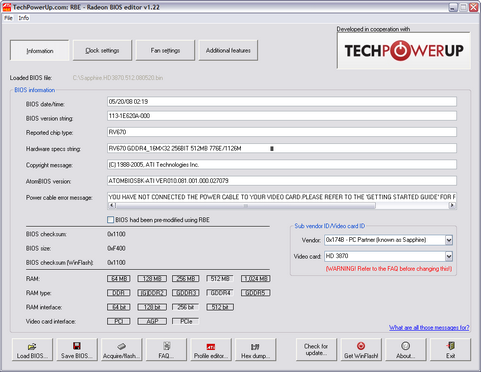Click the TechPowerUp logo banner
Image resolution: width=481 pixels, height=372 pixels.
tap(404, 51)
